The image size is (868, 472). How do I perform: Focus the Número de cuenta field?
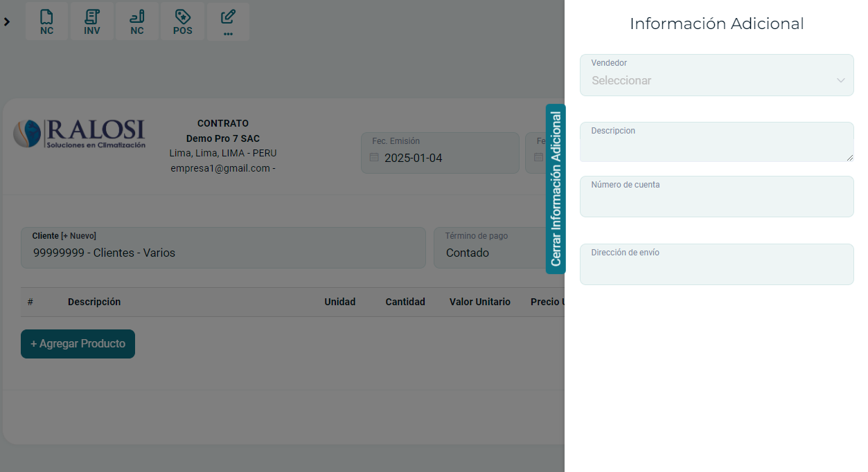click(716, 203)
